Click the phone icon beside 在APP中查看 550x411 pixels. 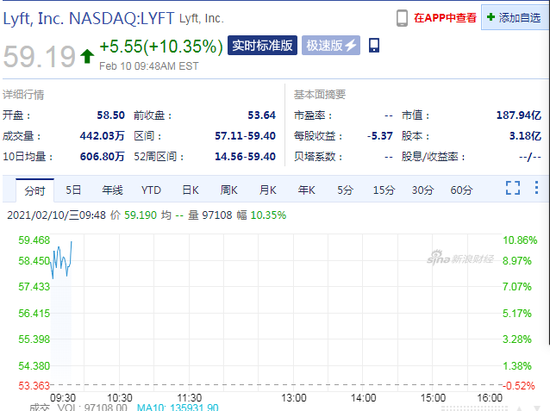pos(402,18)
